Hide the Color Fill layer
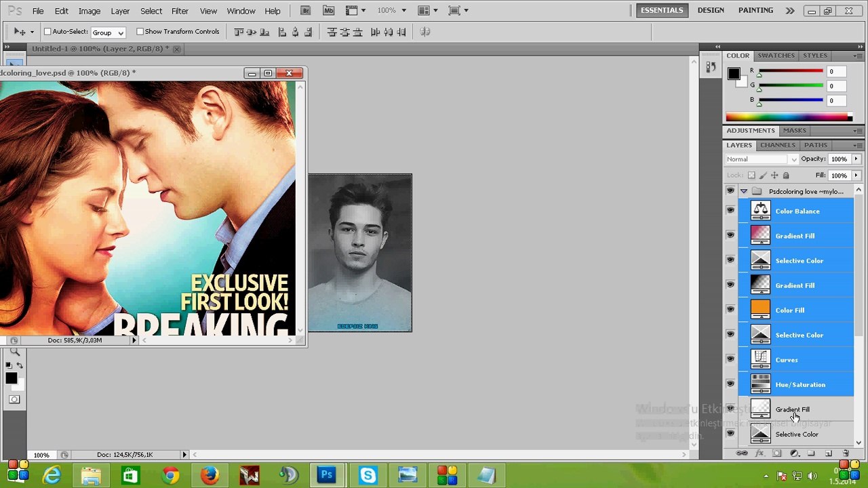This screenshot has height=488, width=868. point(730,310)
